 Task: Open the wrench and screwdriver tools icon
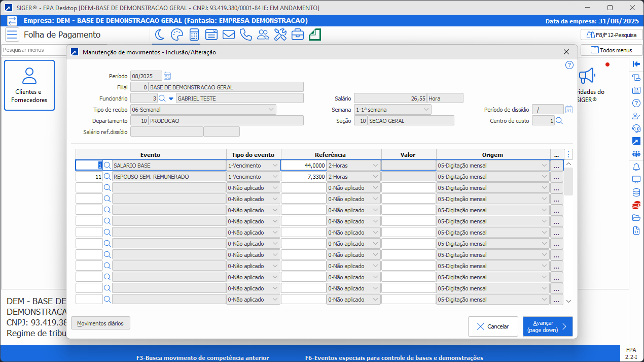pyautogui.click(x=280, y=35)
